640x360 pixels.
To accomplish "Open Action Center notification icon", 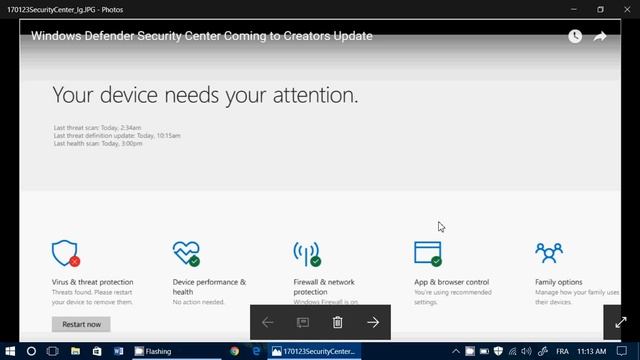I will coord(622,351).
